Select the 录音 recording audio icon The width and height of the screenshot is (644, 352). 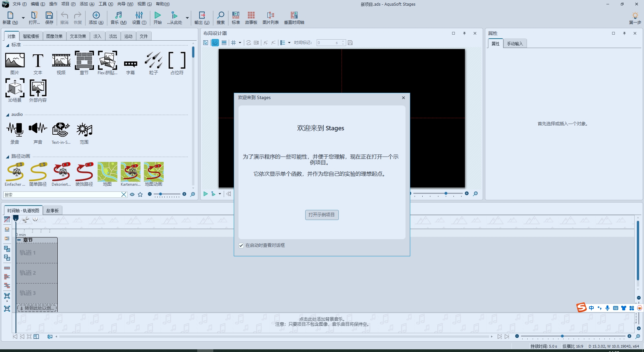pyautogui.click(x=15, y=130)
